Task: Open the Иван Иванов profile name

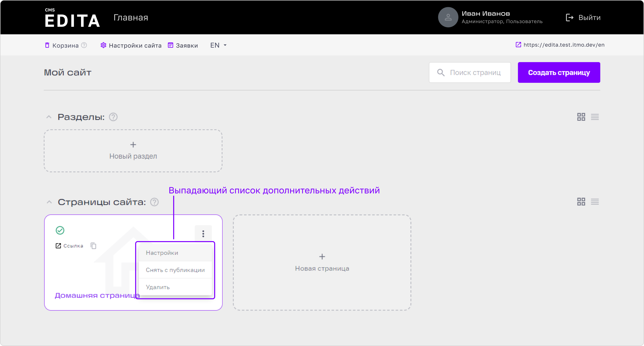Action: 485,13
